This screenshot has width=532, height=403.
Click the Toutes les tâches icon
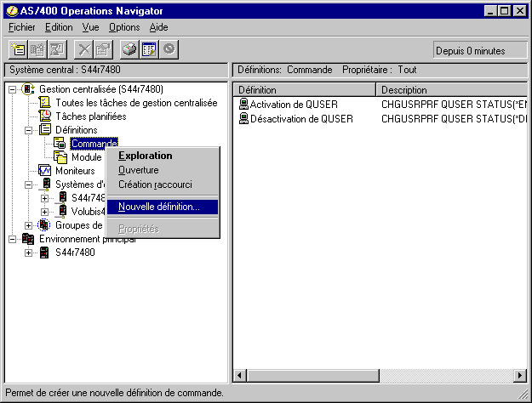[44, 102]
